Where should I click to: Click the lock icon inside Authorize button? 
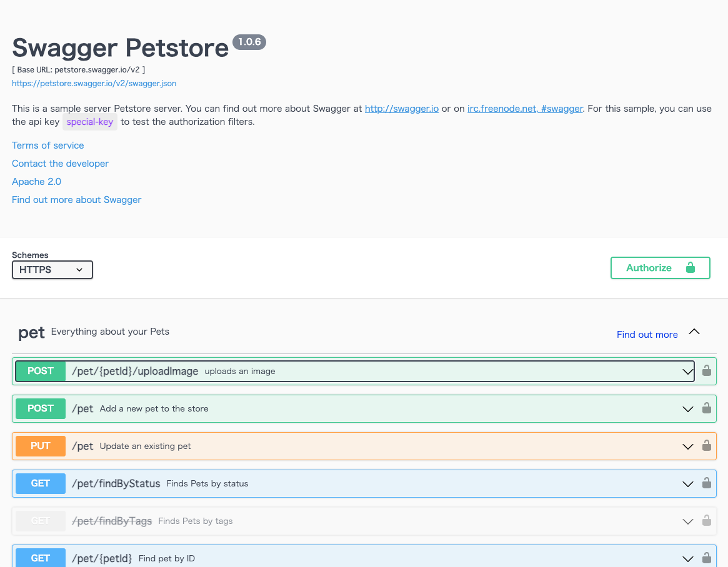pyautogui.click(x=691, y=268)
